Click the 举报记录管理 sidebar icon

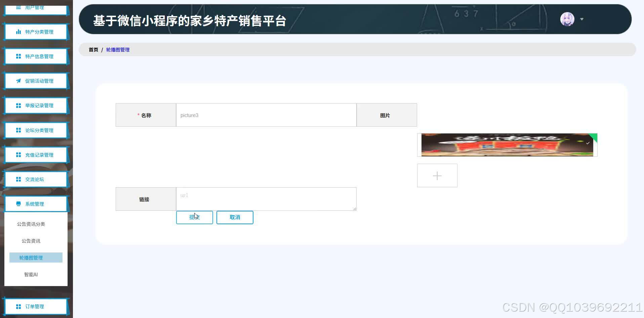18,105
